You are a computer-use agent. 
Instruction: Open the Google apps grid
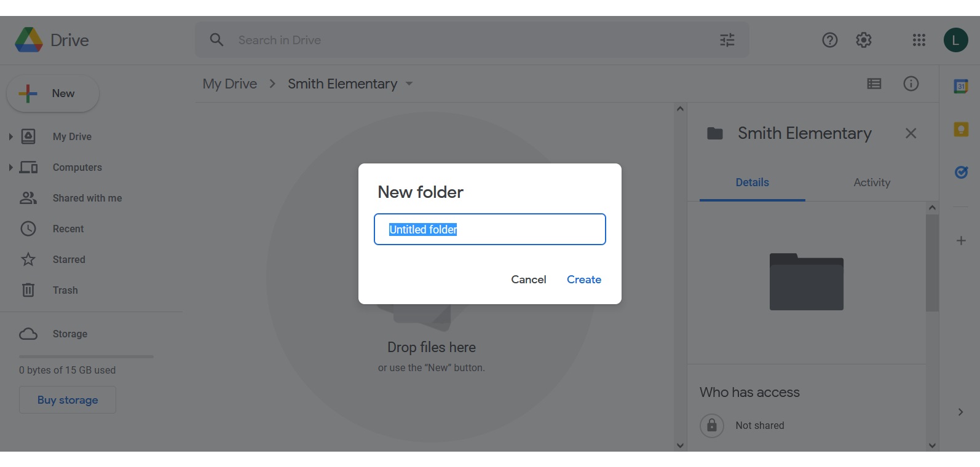pos(919,40)
